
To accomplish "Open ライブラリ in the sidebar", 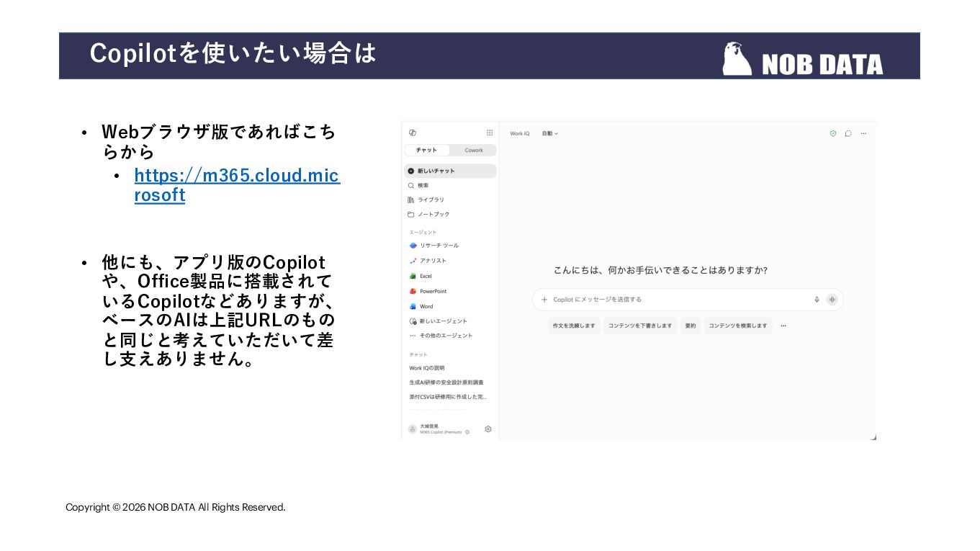I will click(x=450, y=200).
